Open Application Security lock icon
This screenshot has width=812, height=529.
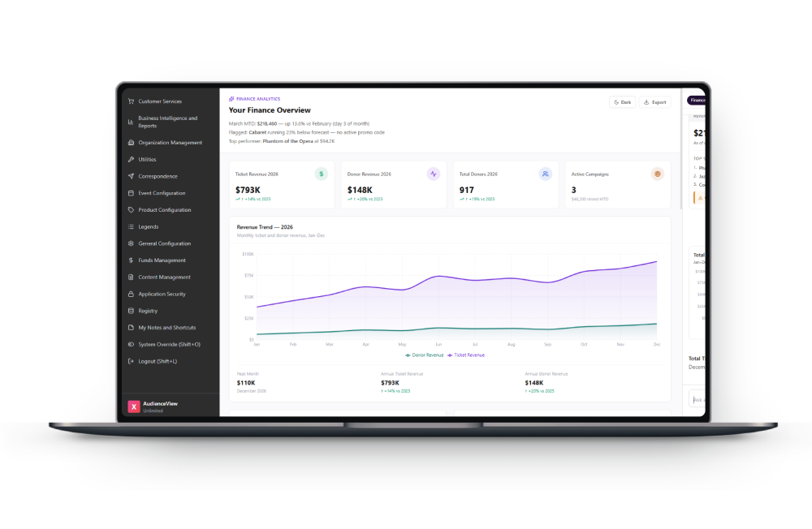tap(131, 294)
